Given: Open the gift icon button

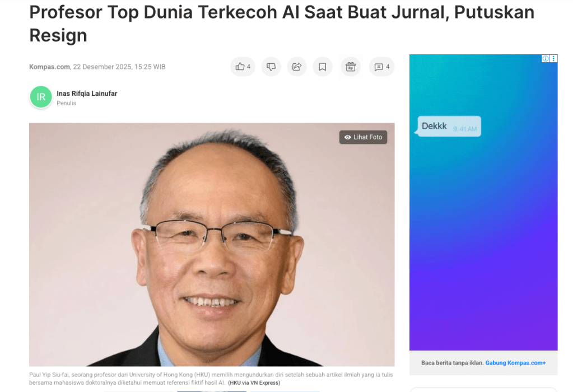Looking at the screenshot, I should click(351, 67).
